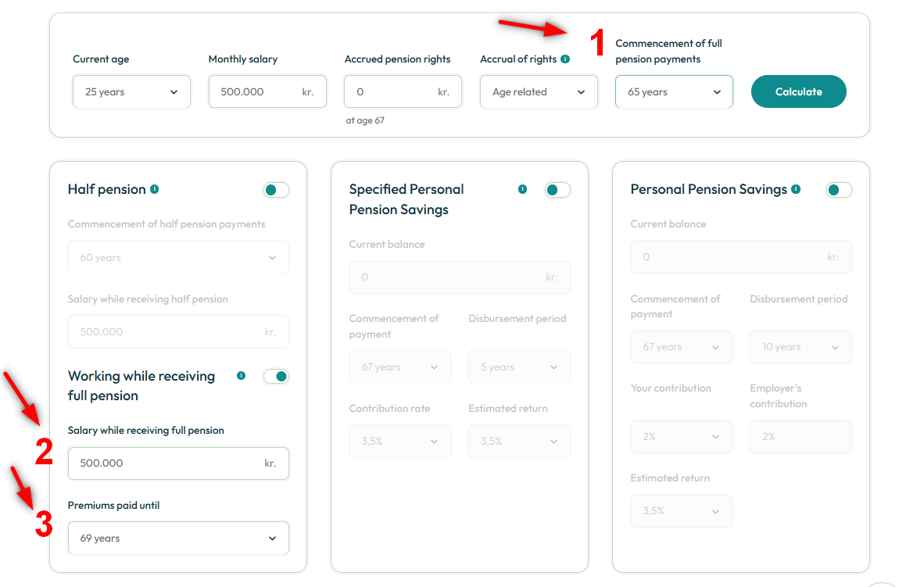Expand the Accrual of rights dropdown
Image resolution: width=924 pixels, height=587 pixels.
[539, 92]
